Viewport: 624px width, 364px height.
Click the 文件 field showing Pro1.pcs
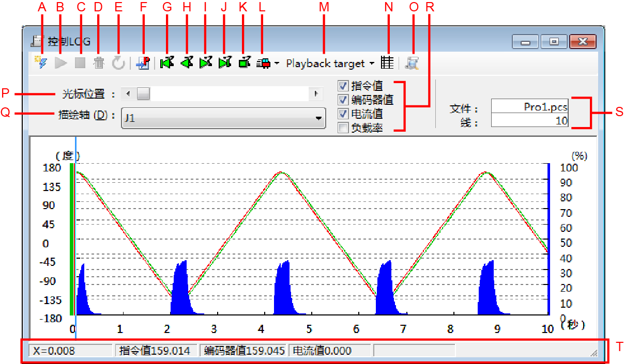(529, 107)
